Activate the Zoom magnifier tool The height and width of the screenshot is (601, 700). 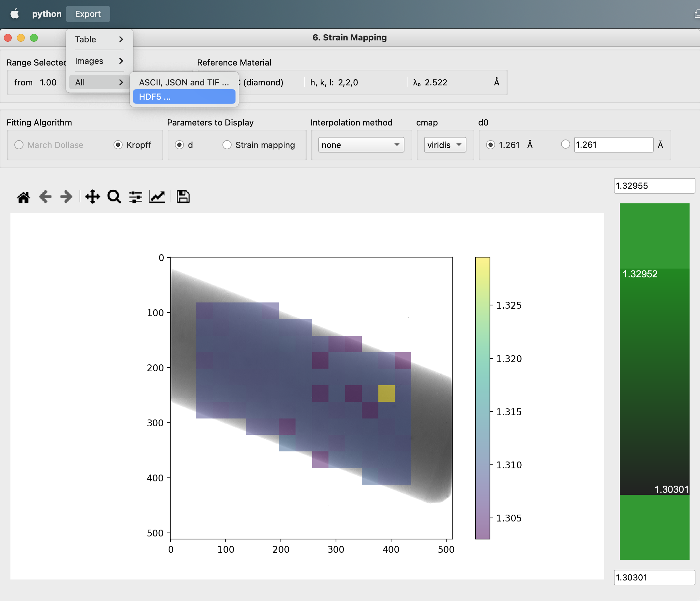click(x=114, y=197)
